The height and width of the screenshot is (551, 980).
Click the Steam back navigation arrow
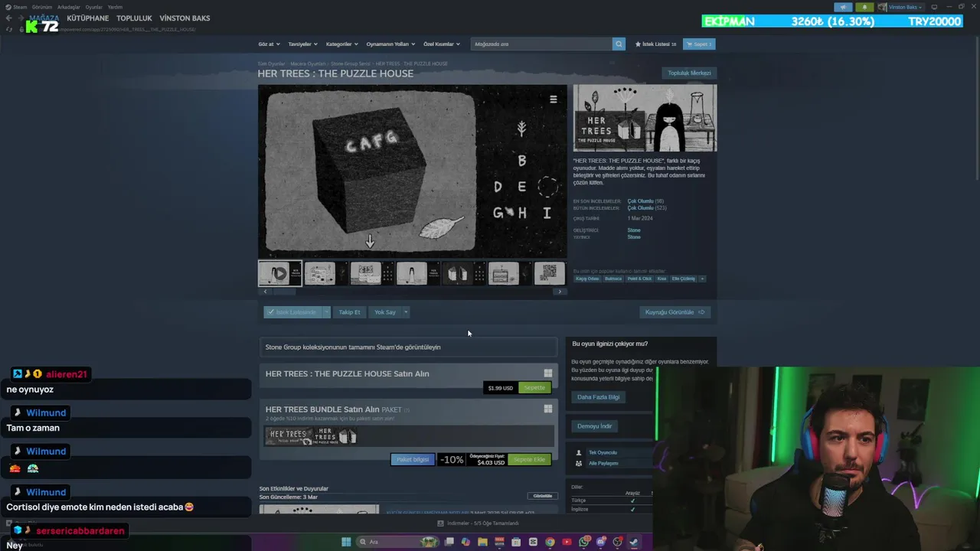(x=8, y=18)
